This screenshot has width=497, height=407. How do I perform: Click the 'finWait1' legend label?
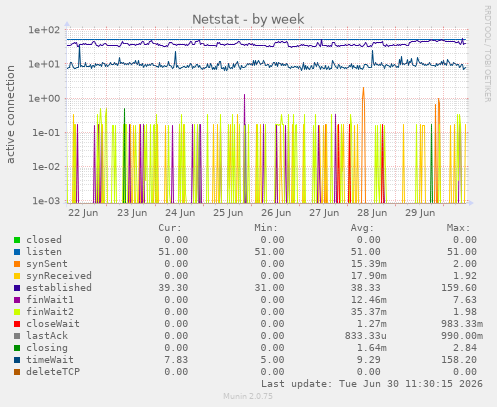(x=50, y=300)
